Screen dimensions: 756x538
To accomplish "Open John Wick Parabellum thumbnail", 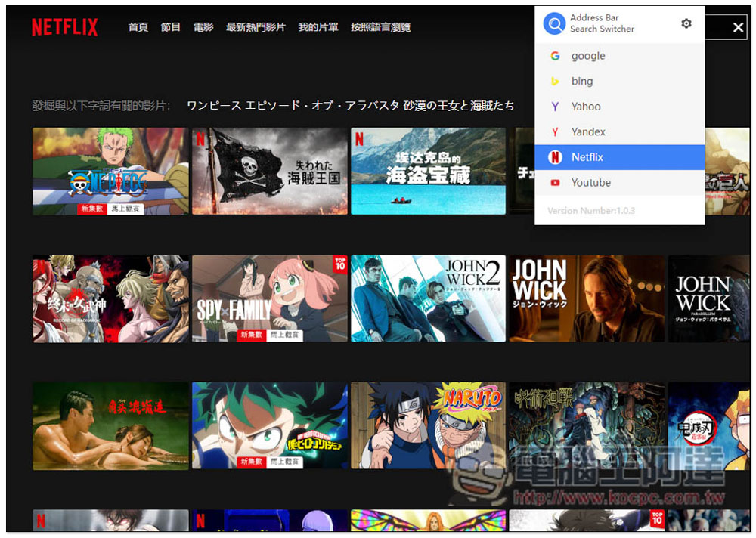I will click(709, 299).
